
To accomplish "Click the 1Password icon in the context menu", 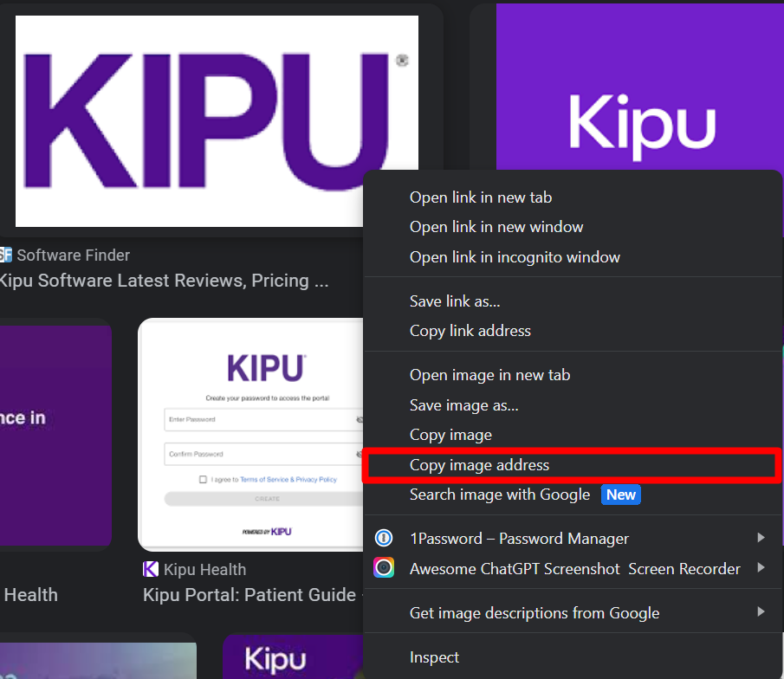I will (384, 539).
